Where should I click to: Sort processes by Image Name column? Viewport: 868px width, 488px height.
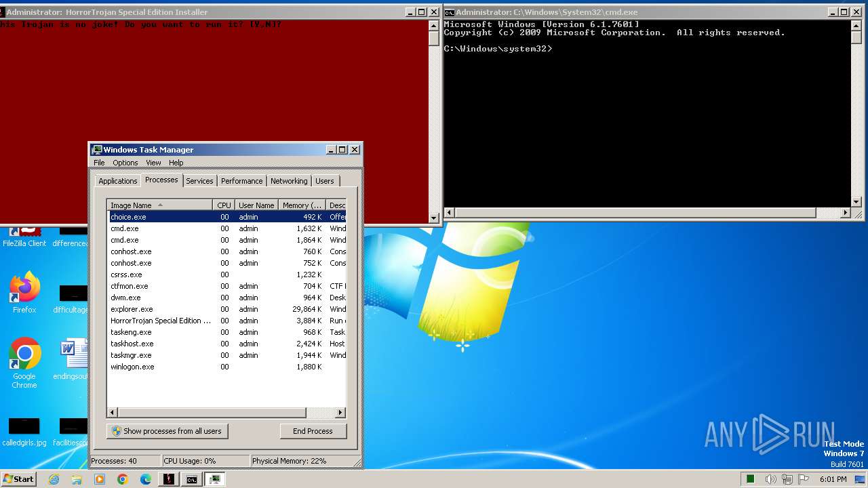(160, 205)
